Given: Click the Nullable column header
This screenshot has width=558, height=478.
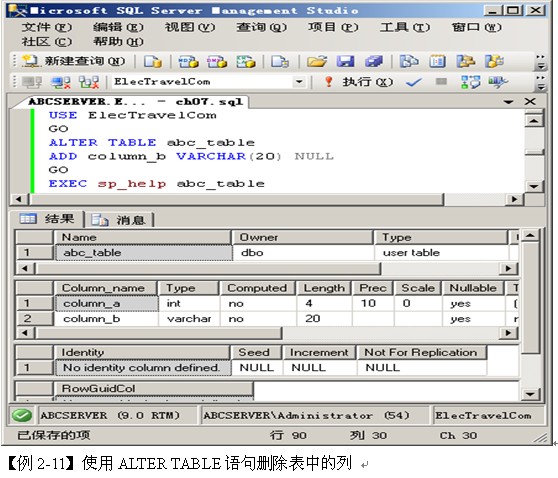Looking at the screenshot, I should 473,288.
